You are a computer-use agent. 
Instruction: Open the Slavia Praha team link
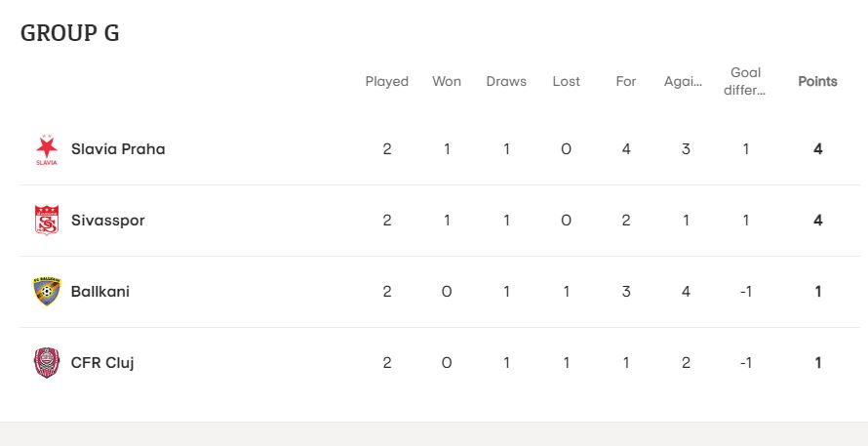(118, 149)
